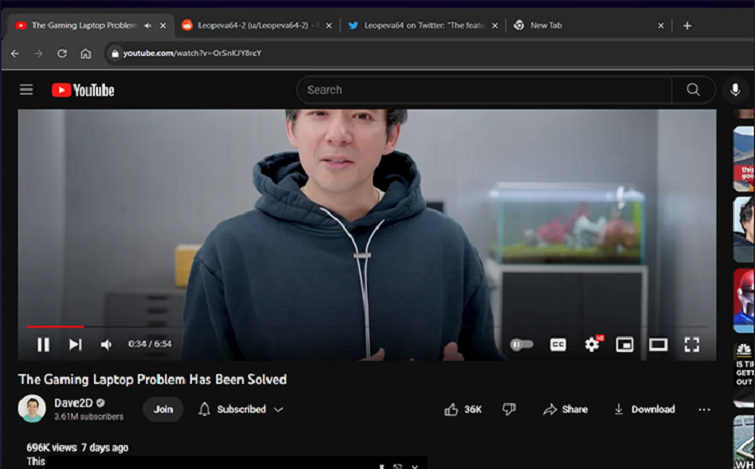Like the video with 36K likes
Image resolution: width=755 pixels, height=469 pixels.
[464, 409]
